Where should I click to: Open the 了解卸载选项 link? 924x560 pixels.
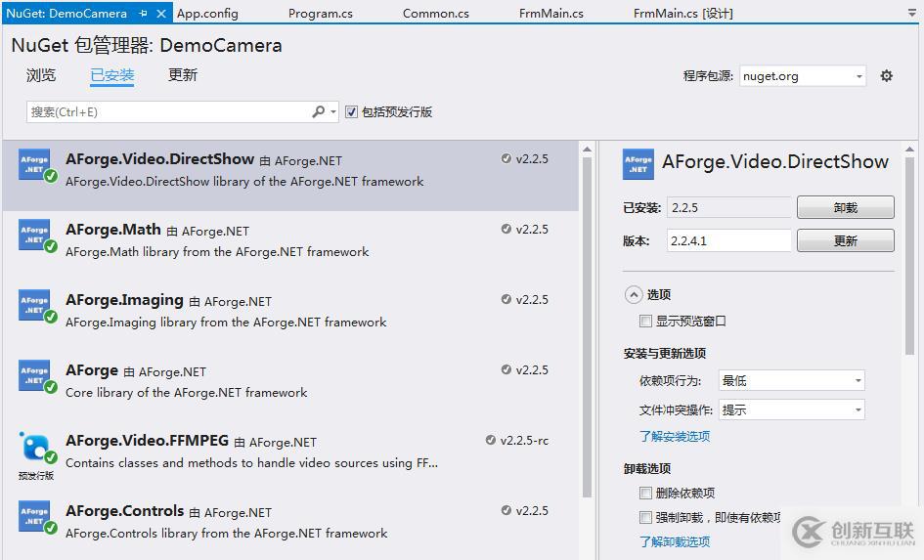tap(675, 541)
